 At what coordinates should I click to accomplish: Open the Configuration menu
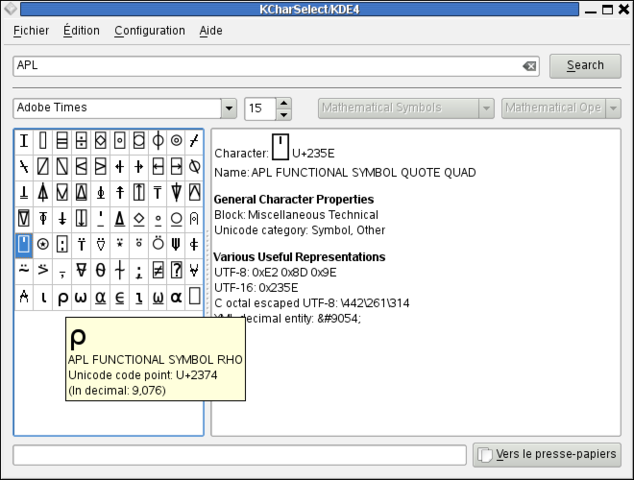coord(150,31)
